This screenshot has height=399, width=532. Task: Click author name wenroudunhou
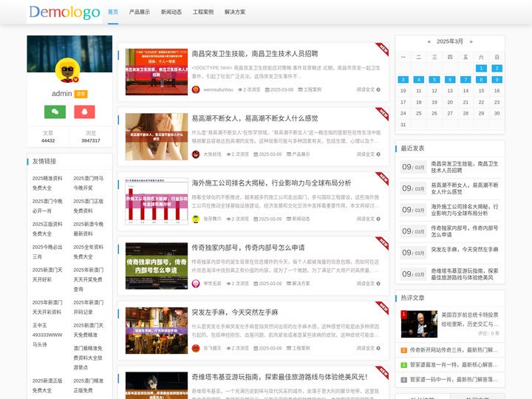point(218,89)
